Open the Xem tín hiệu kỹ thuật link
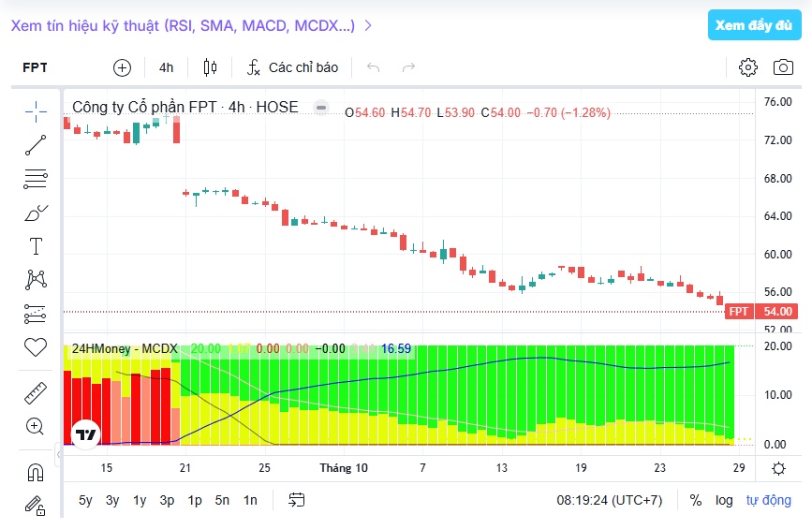Screen dimensions: 812x529 tap(183, 25)
